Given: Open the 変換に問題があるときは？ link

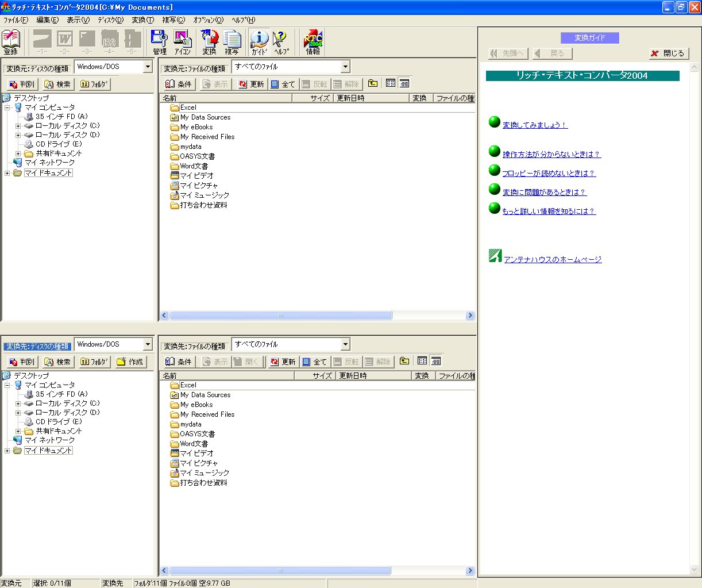Looking at the screenshot, I should coord(544,193).
